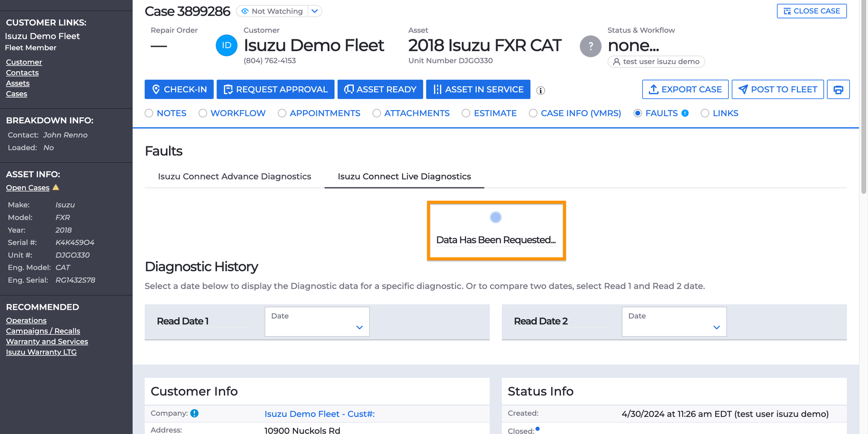Click the Isuzu Demo Fleet - Cust# link

tap(320, 414)
